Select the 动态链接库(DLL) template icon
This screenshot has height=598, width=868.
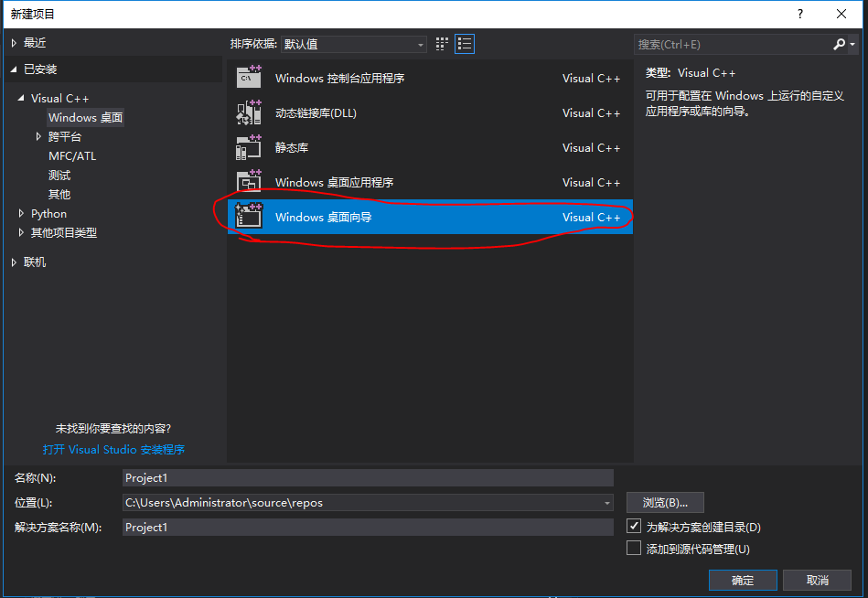[252, 112]
